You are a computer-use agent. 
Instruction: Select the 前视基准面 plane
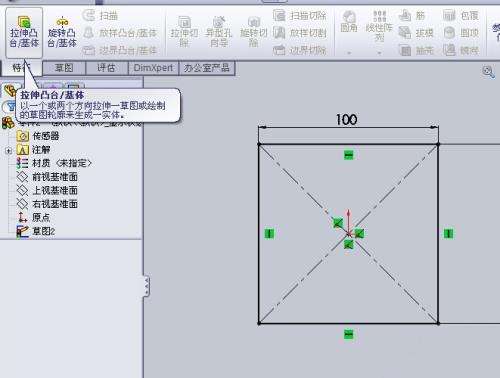[47, 177]
